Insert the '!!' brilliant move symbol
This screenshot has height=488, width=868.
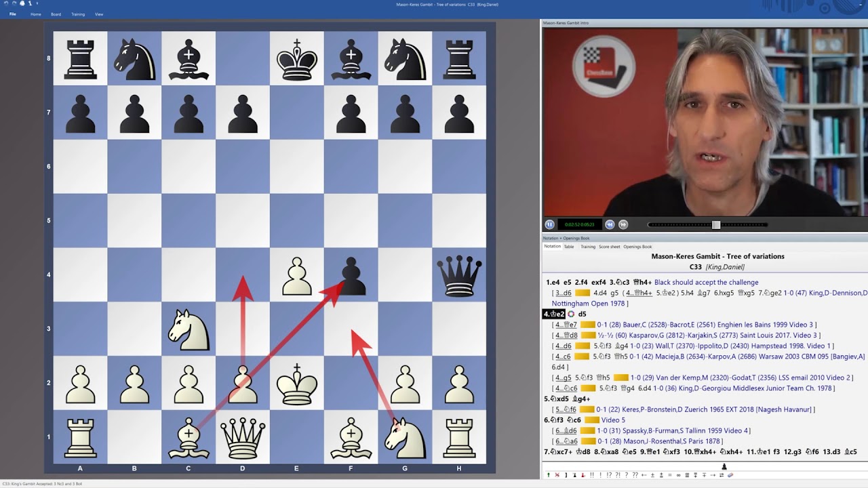pyautogui.click(x=592, y=475)
